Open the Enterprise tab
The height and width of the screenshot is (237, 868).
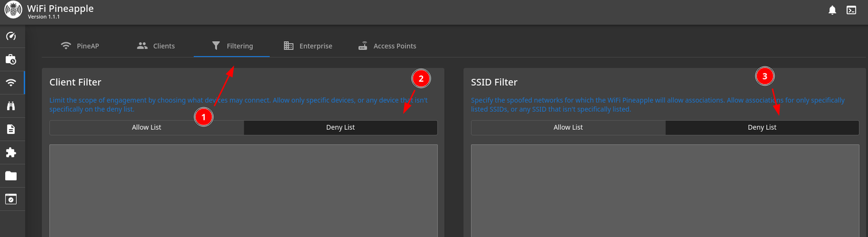point(307,46)
